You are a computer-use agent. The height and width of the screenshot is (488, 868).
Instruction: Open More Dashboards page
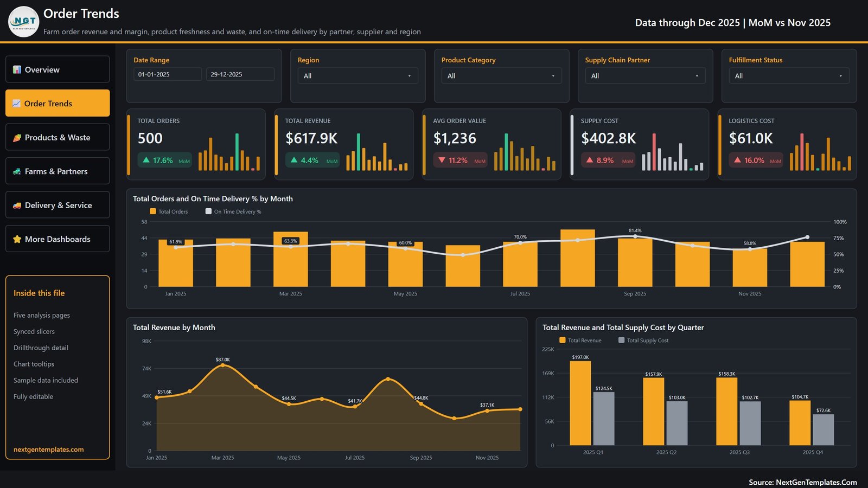[58, 239]
